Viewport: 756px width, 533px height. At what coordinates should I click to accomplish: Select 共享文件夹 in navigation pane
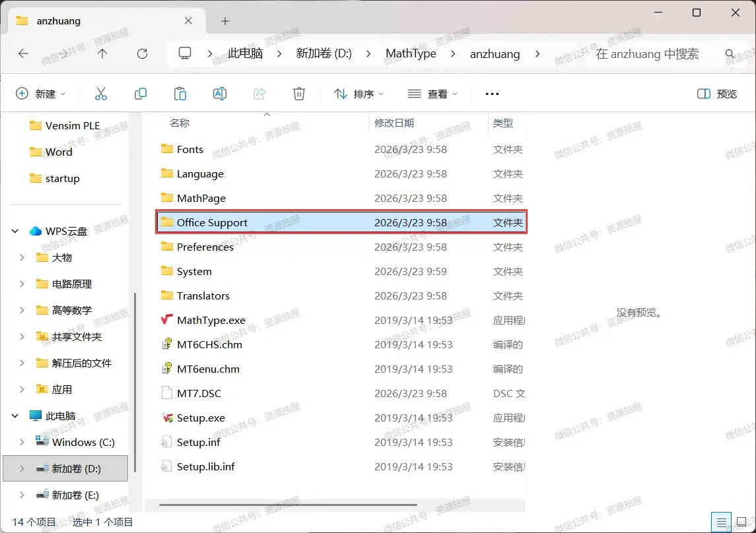click(69, 336)
